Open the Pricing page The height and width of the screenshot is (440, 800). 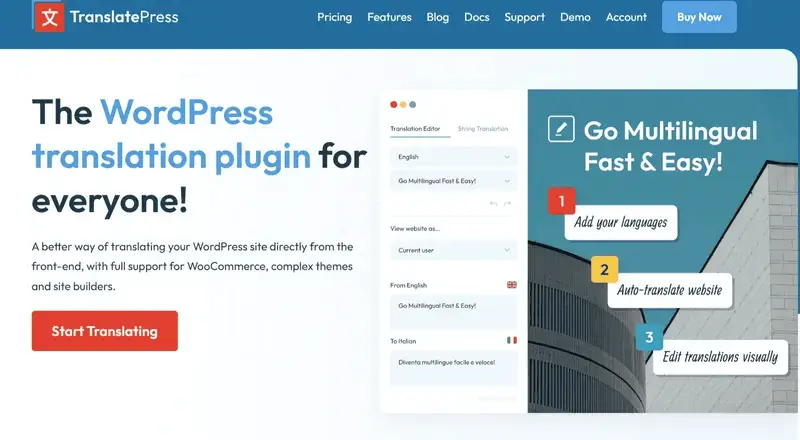[x=335, y=17]
